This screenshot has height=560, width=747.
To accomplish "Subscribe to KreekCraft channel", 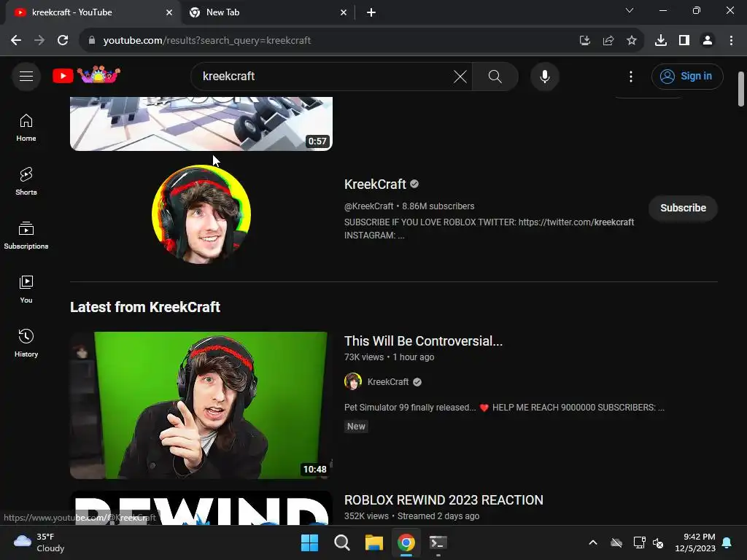I will [x=683, y=208].
